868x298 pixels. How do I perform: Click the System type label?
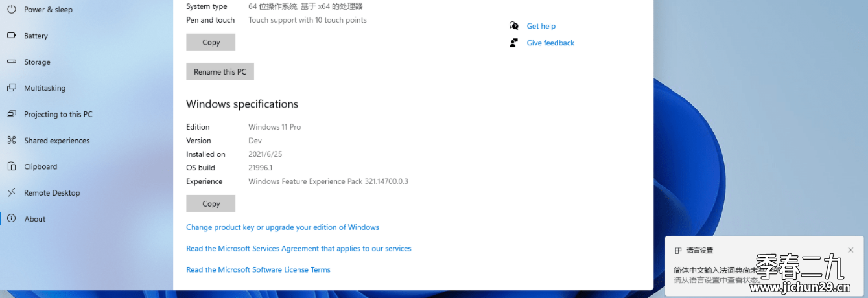[207, 6]
